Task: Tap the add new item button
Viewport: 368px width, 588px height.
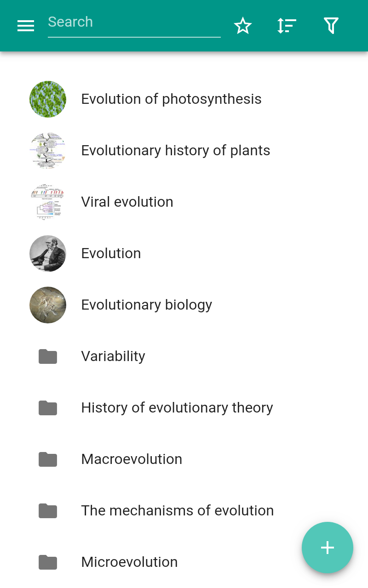Action: click(x=327, y=548)
